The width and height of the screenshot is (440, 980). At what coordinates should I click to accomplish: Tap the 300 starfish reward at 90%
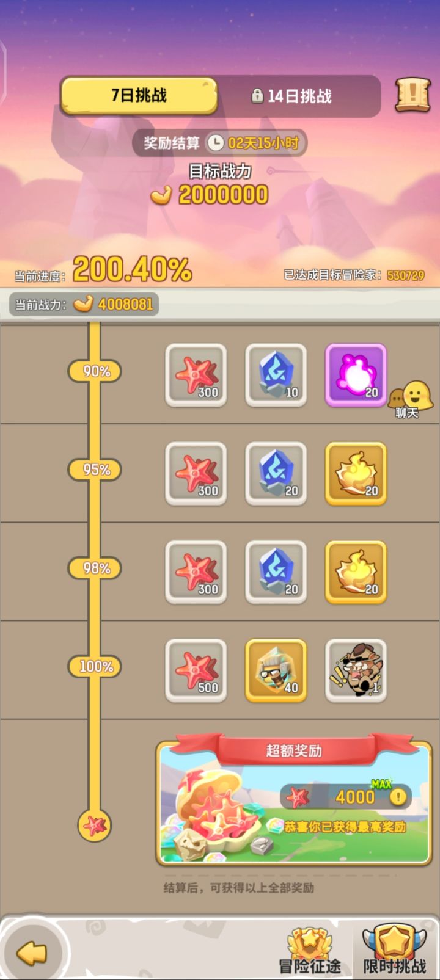point(196,375)
